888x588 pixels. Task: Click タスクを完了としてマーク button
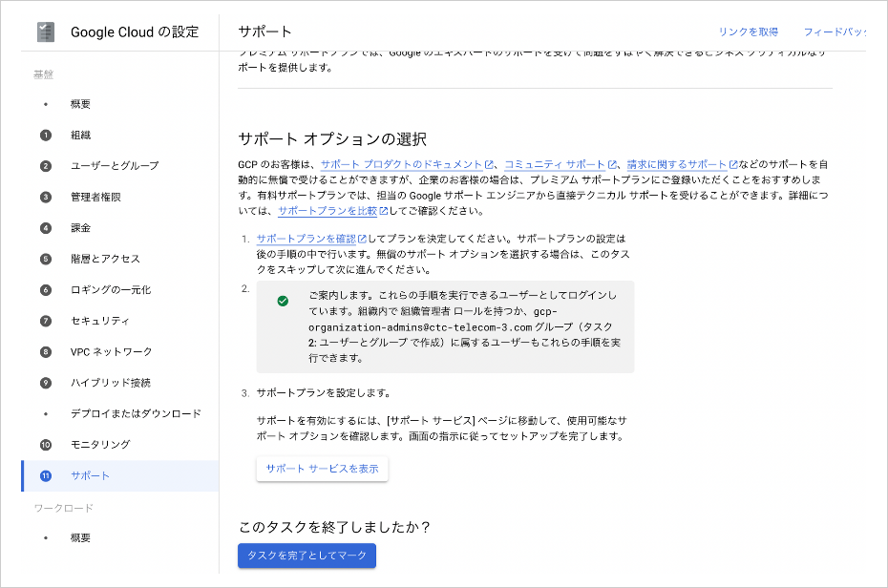tap(307, 556)
